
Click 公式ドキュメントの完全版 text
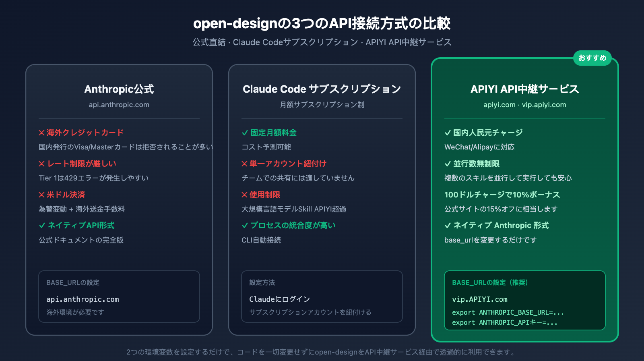coord(81,240)
